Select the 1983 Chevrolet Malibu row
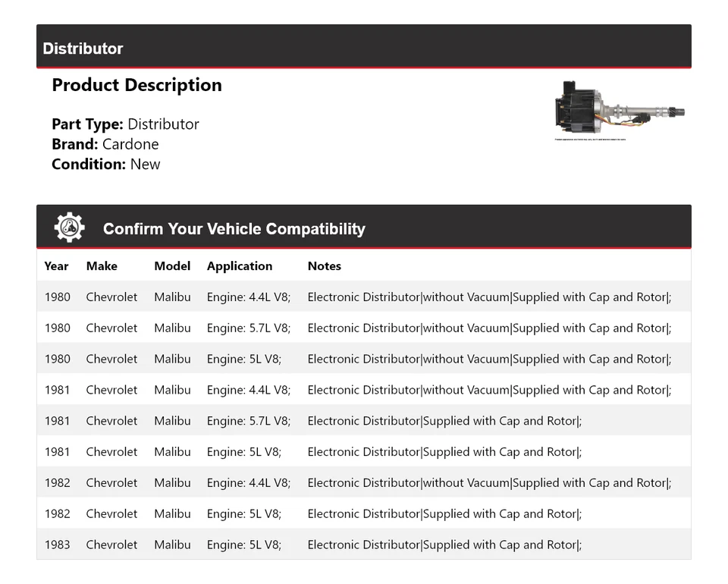 (x=363, y=545)
